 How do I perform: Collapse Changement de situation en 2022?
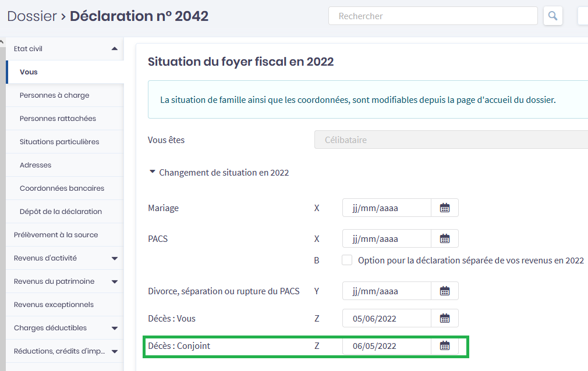point(153,173)
